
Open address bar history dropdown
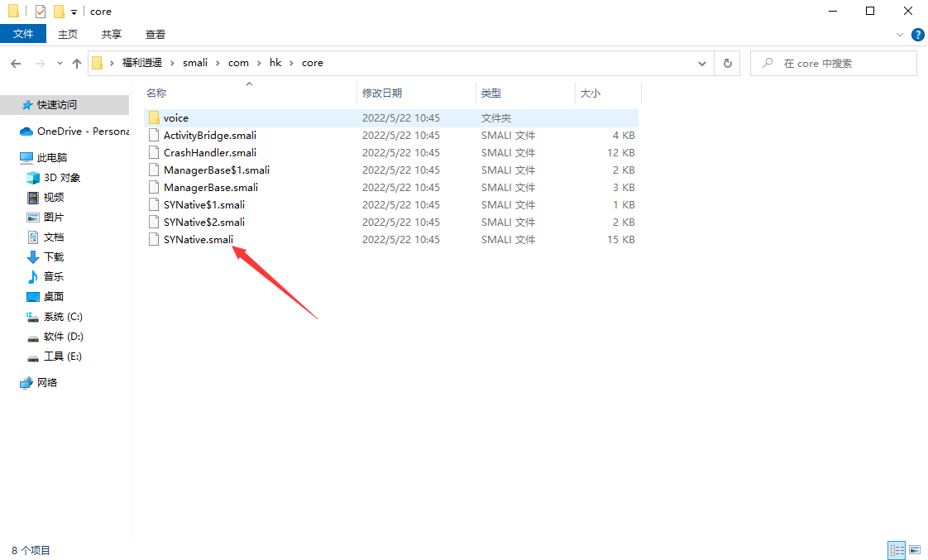coord(702,63)
